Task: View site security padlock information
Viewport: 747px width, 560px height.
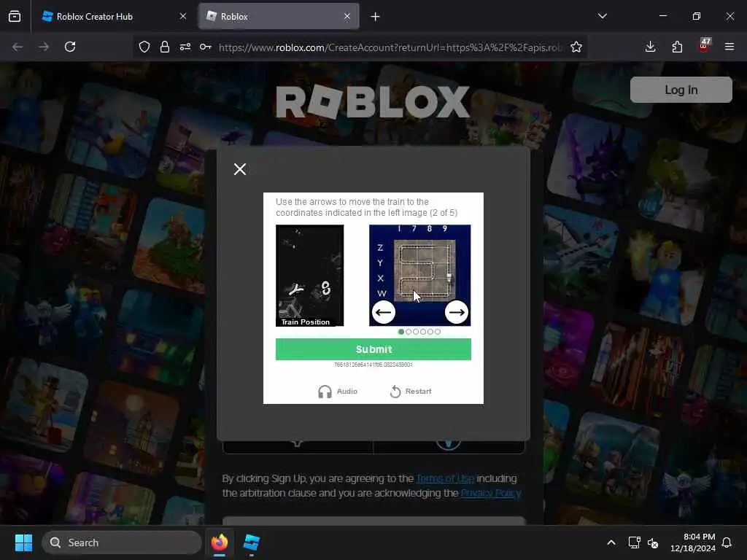Action: (165, 47)
